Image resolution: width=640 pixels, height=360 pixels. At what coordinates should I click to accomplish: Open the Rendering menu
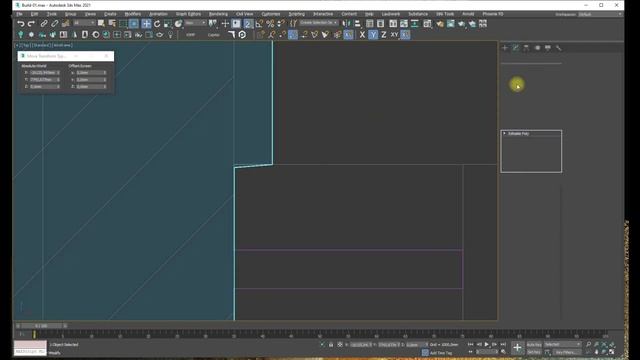(218, 14)
